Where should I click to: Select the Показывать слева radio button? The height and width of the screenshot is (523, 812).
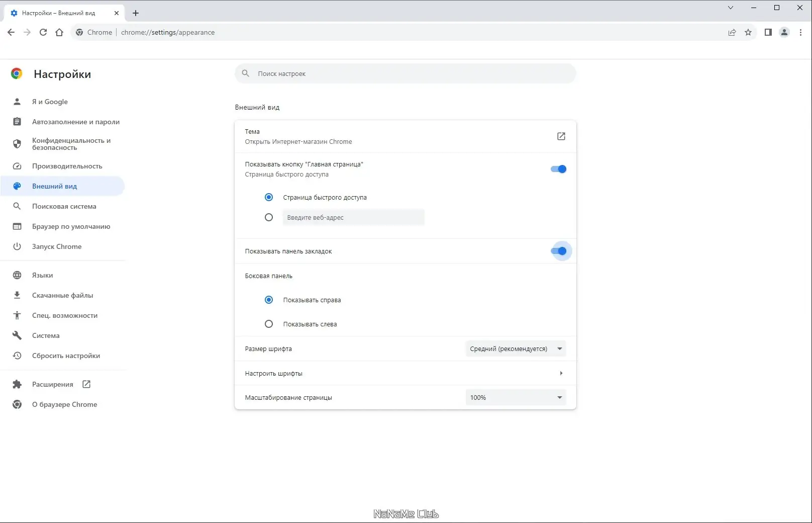[x=269, y=324]
